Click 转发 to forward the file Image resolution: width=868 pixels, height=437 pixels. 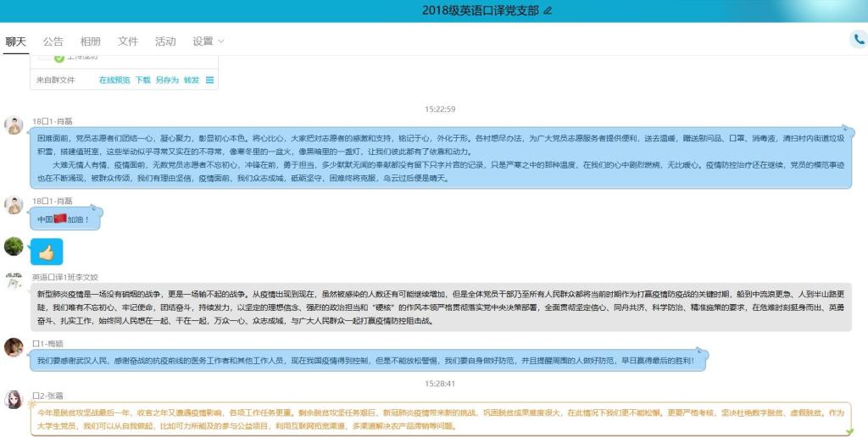coord(192,80)
